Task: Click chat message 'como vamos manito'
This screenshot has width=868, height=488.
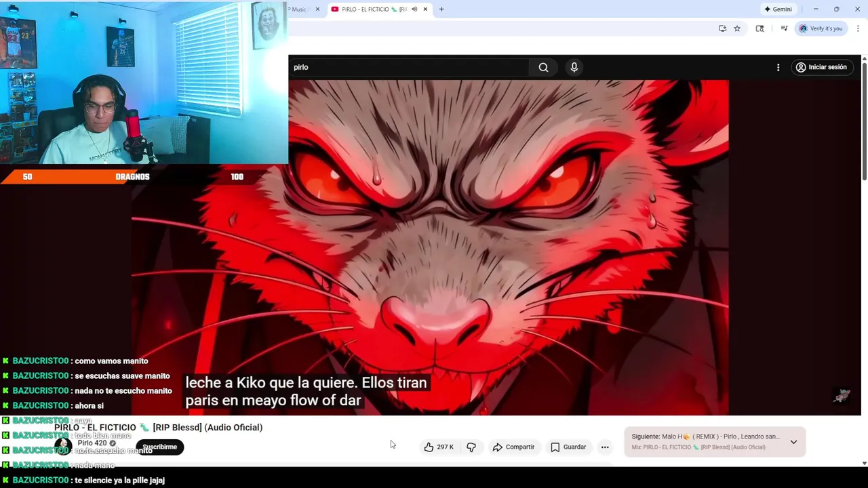Action: click(111, 361)
